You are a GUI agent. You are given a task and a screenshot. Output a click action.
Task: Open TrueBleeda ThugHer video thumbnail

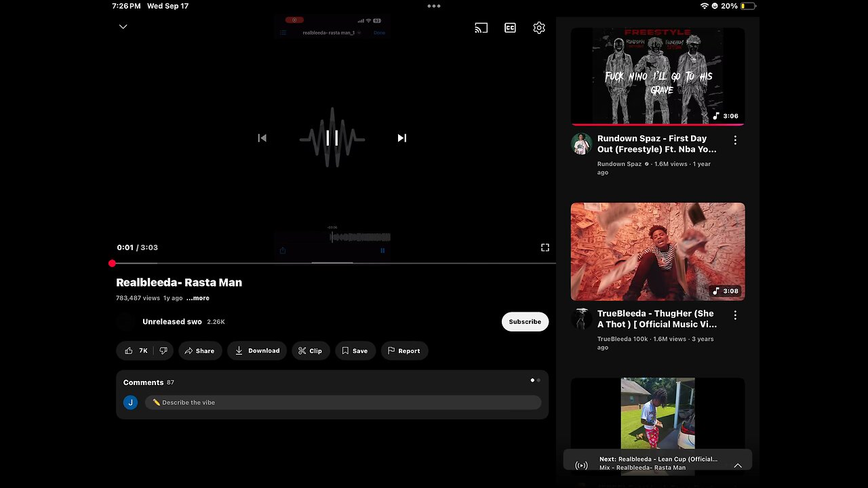(x=658, y=251)
